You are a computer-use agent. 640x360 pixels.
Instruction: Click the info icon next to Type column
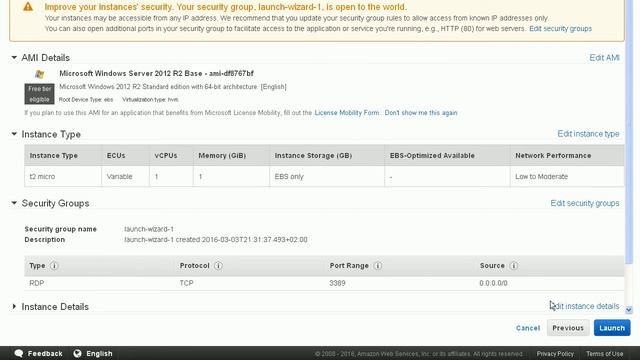coord(54,266)
